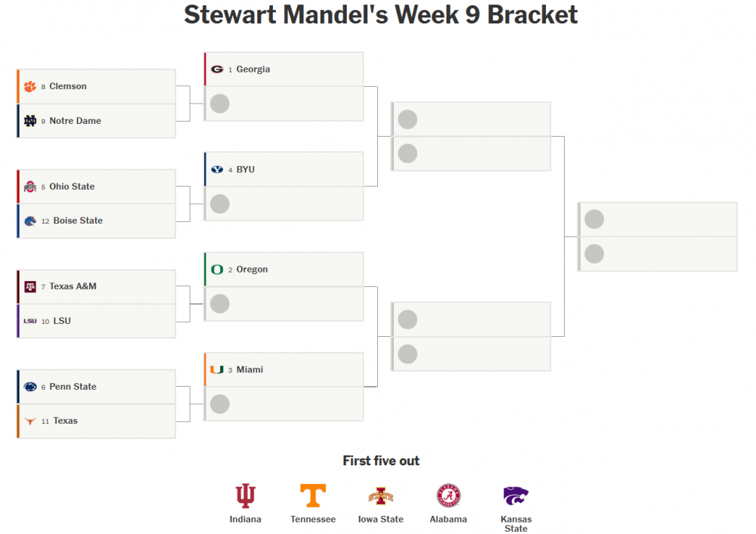
Task: Click the Stewart Mandel's Week 9 Bracket title
Action: (381, 15)
